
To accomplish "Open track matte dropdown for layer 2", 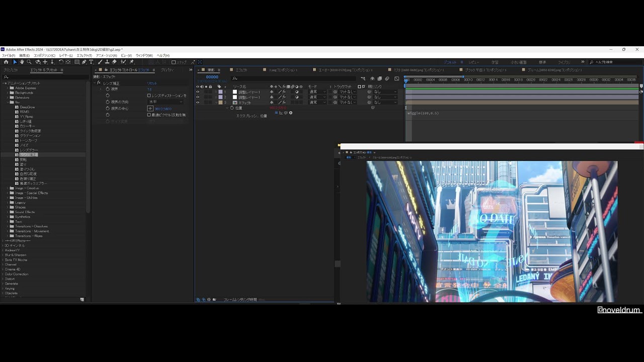I will click(347, 97).
